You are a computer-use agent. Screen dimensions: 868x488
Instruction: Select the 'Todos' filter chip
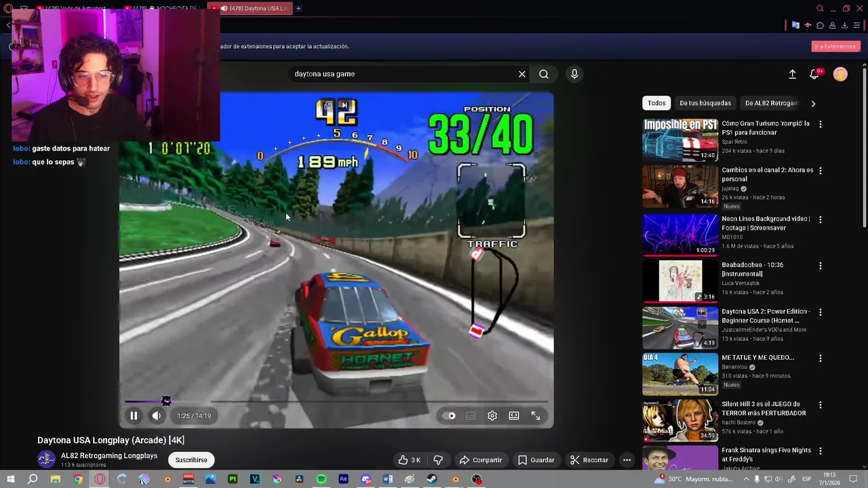pos(656,103)
